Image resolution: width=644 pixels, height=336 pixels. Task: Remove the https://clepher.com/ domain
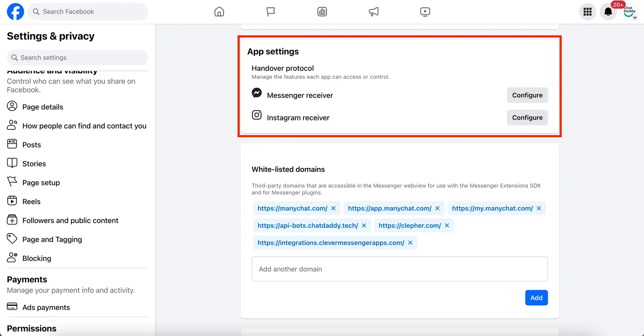pos(447,225)
